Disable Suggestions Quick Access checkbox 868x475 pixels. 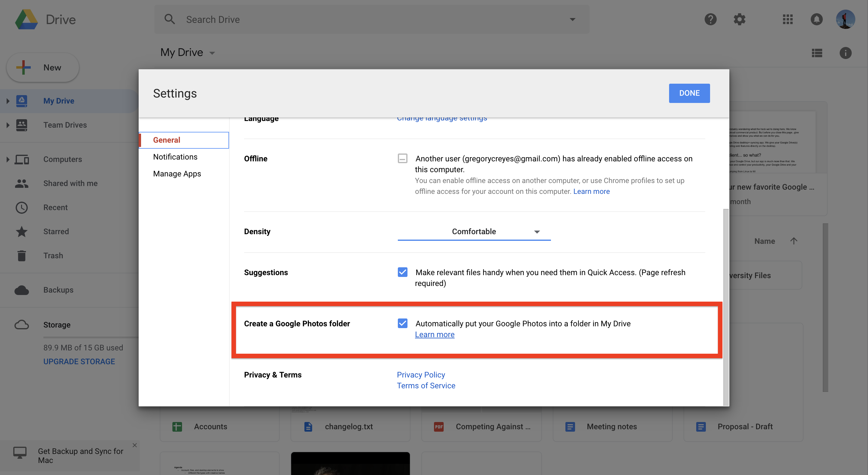click(x=402, y=272)
